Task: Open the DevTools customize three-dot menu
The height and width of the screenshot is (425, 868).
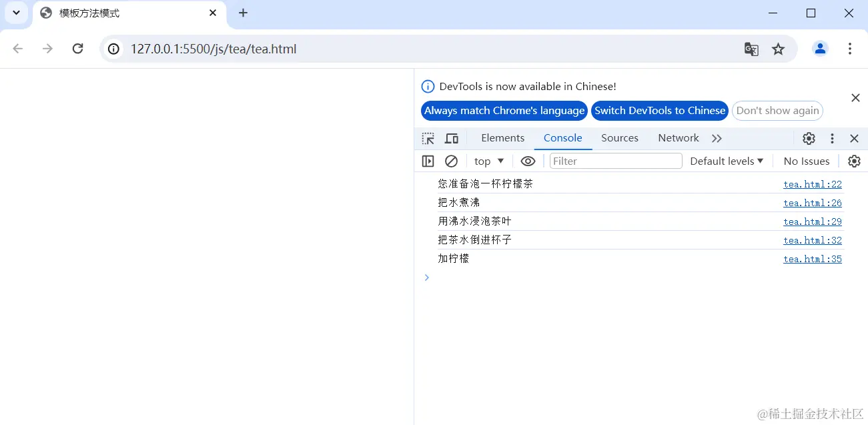Action: 832,139
